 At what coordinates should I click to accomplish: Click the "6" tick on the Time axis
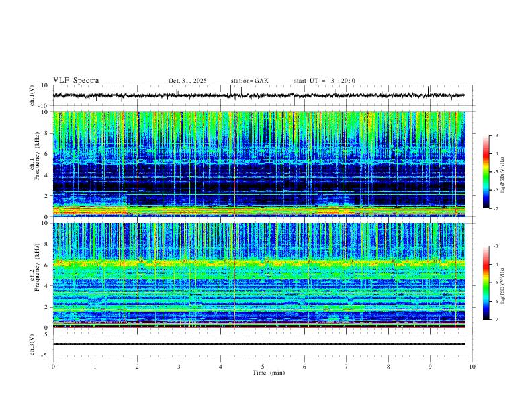pos(305,367)
